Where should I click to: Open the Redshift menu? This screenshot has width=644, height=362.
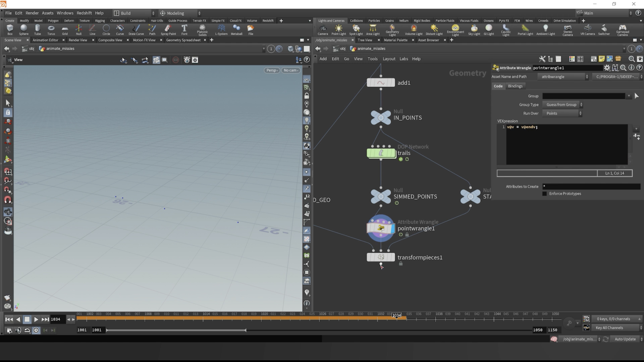coord(84,13)
